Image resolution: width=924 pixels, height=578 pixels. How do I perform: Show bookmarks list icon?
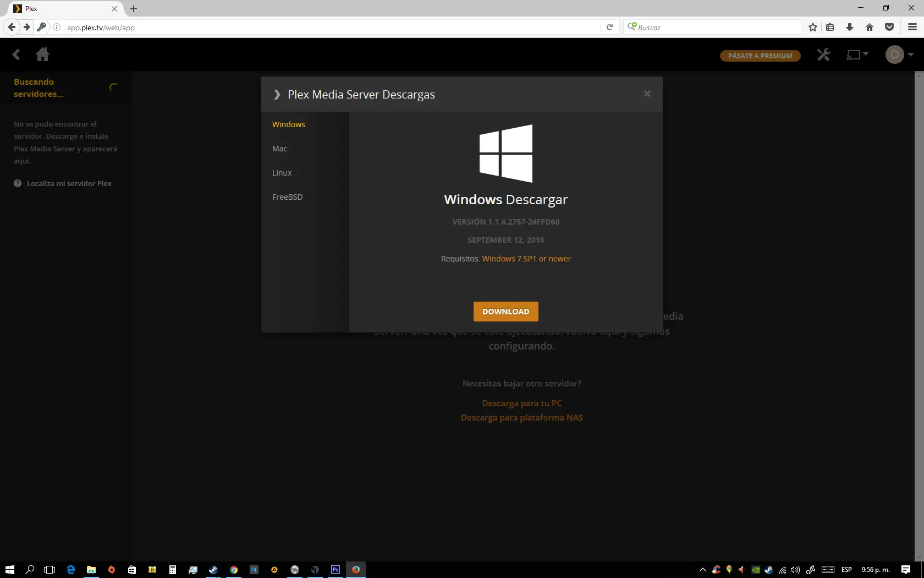(830, 27)
